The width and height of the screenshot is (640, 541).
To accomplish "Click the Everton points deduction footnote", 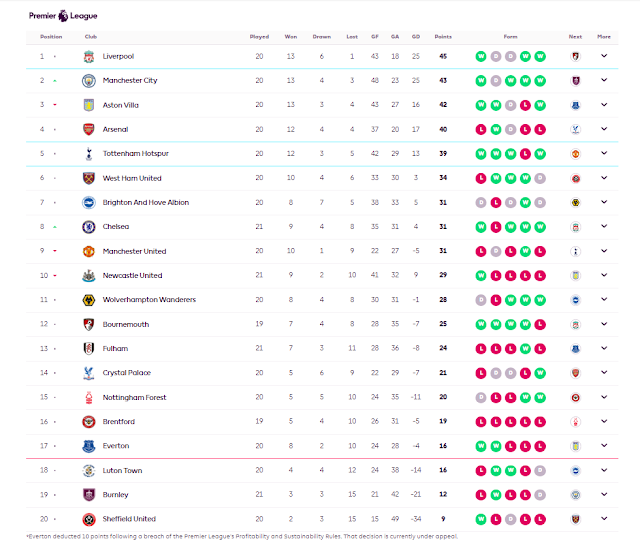I will click(242, 536).
